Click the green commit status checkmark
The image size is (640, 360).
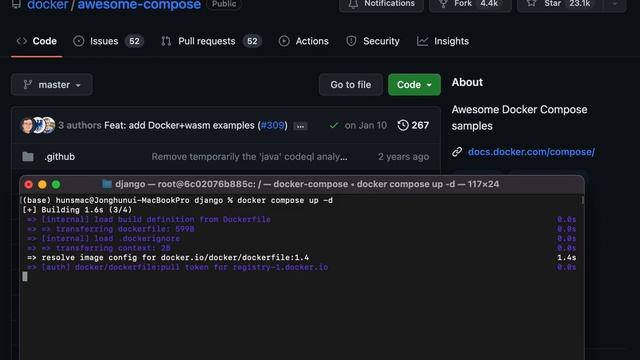[x=334, y=125]
